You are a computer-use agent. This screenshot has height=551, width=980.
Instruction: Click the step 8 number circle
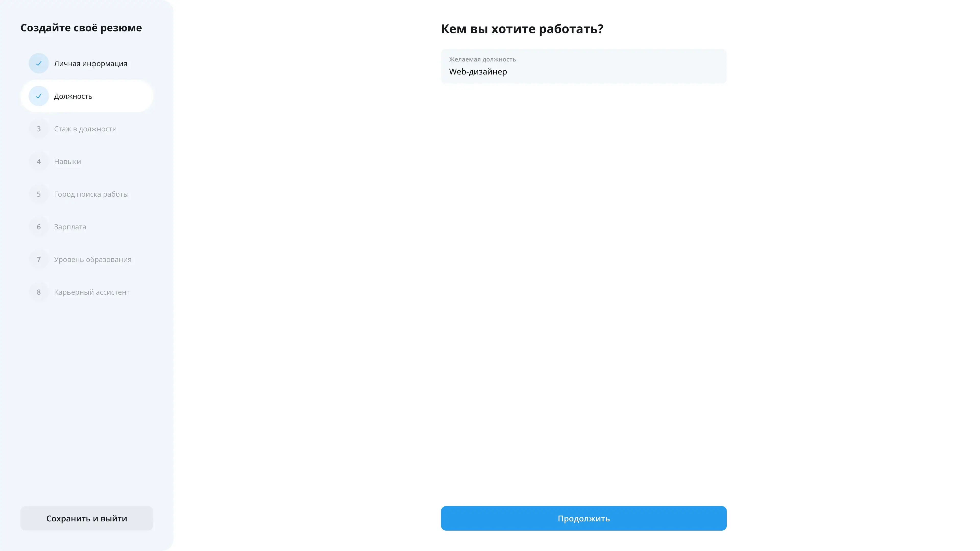point(39,292)
